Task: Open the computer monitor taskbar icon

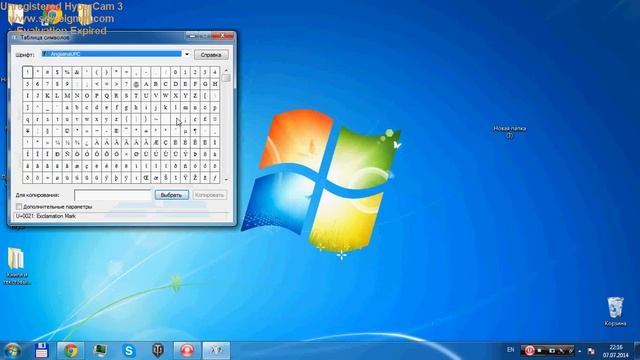Action: [100, 350]
